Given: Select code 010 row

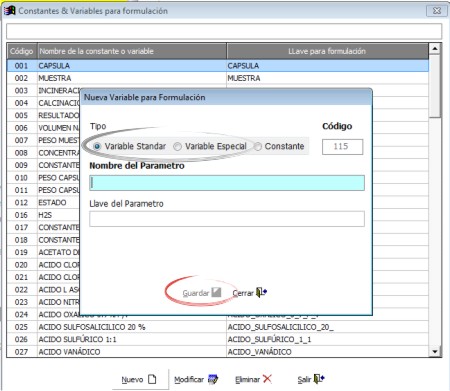Looking at the screenshot, I should click(21, 178).
